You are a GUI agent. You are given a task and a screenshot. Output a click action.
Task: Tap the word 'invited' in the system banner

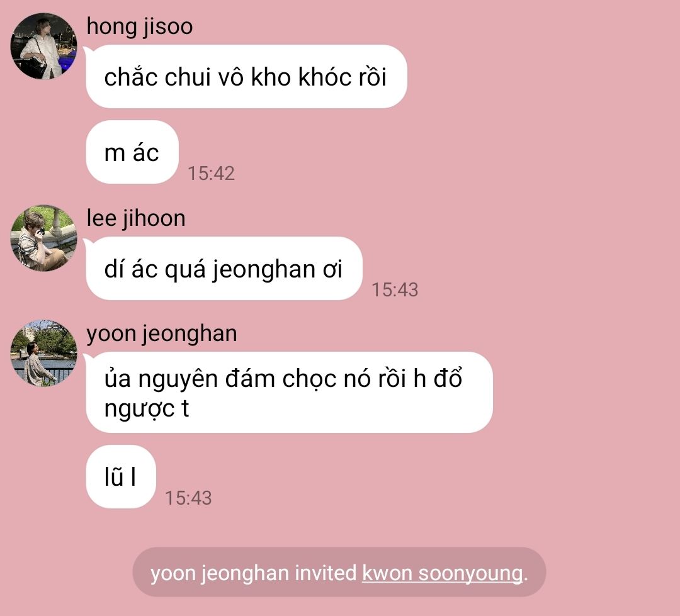pyautogui.click(x=326, y=573)
